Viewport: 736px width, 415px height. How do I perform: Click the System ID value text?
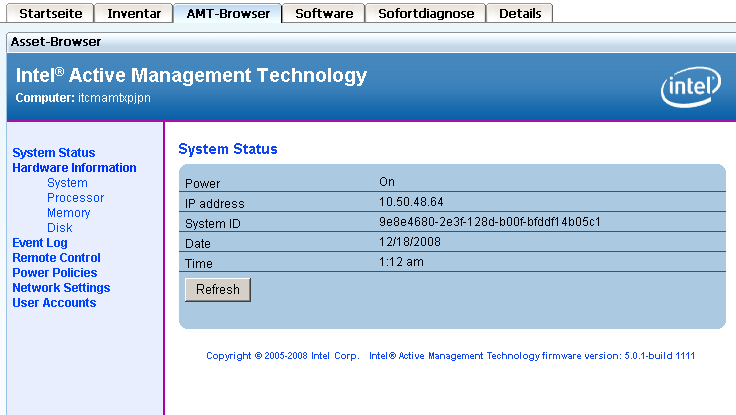coord(489,222)
